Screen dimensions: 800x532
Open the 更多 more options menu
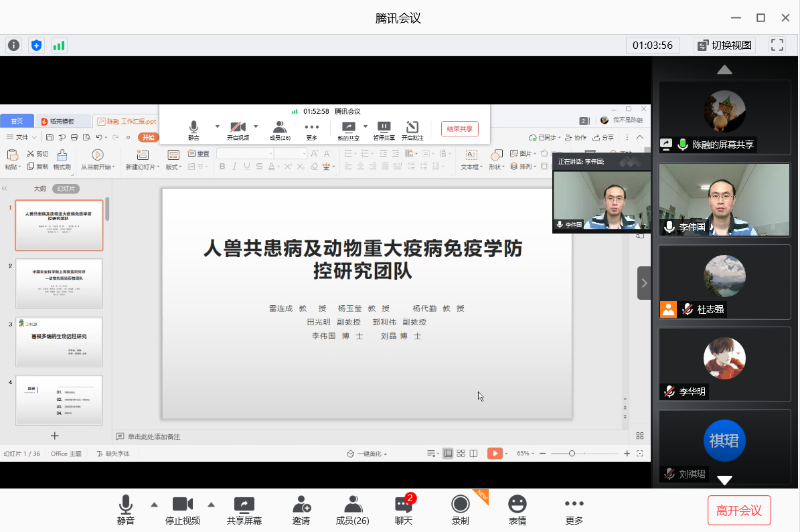574,511
